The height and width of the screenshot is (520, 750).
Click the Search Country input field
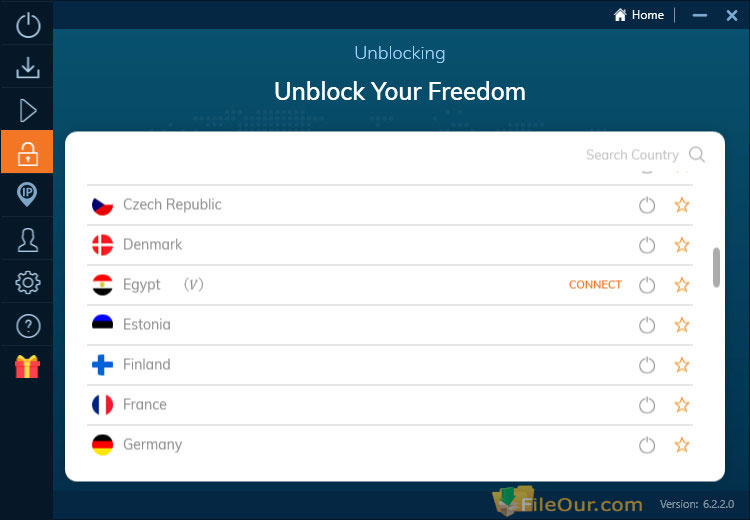[x=632, y=155]
